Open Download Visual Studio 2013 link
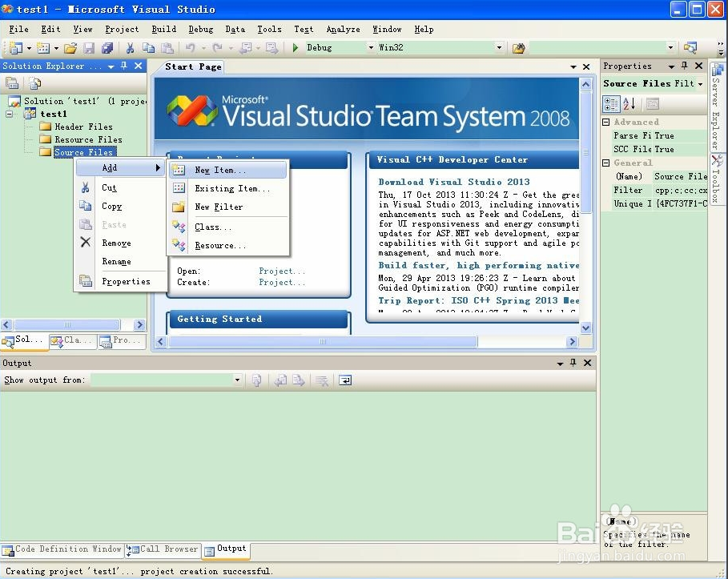This screenshot has width=728, height=579. coord(453,182)
